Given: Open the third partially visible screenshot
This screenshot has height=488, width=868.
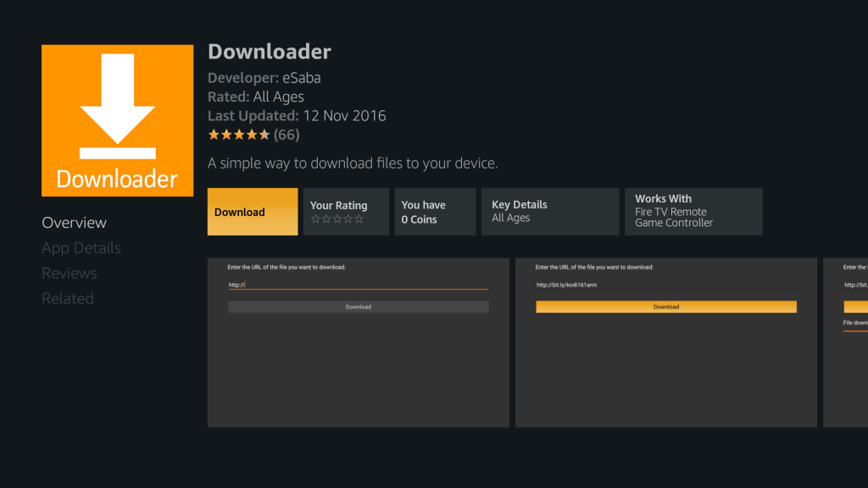Looking at the screenshot, I should click(845, 342).
